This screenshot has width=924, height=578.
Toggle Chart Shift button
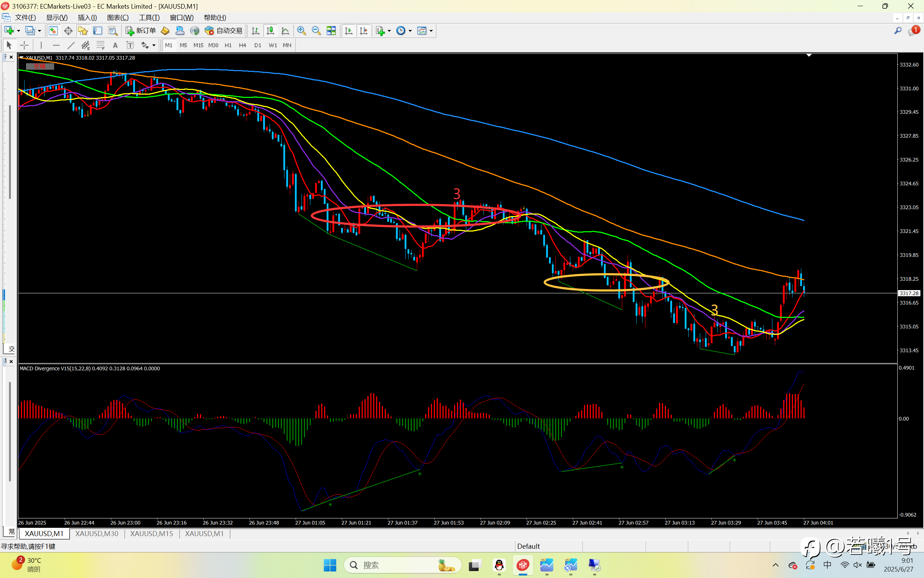(x=363, y=31)
